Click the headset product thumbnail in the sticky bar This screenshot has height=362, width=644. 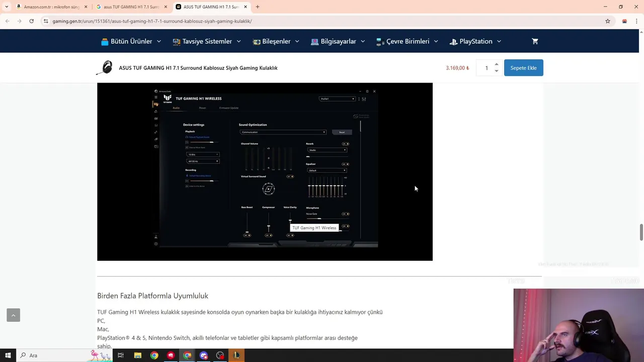tap(105, 68)
